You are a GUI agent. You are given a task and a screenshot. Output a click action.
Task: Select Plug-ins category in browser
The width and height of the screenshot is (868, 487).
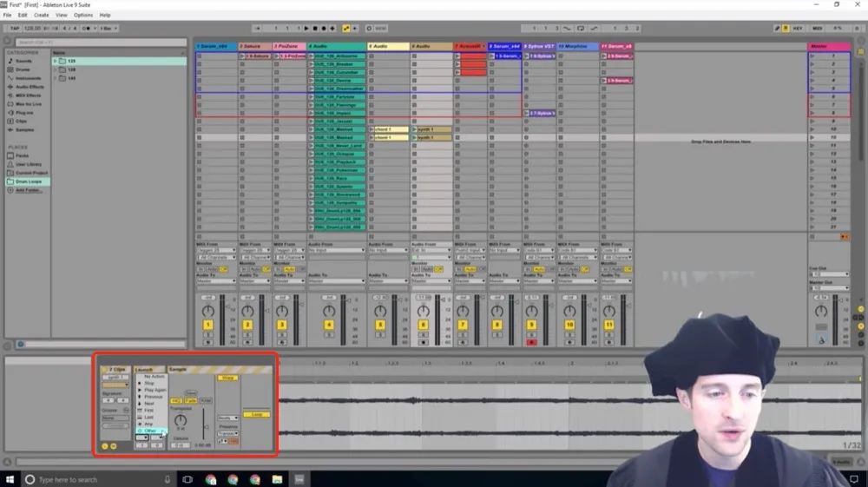[24, 112]
